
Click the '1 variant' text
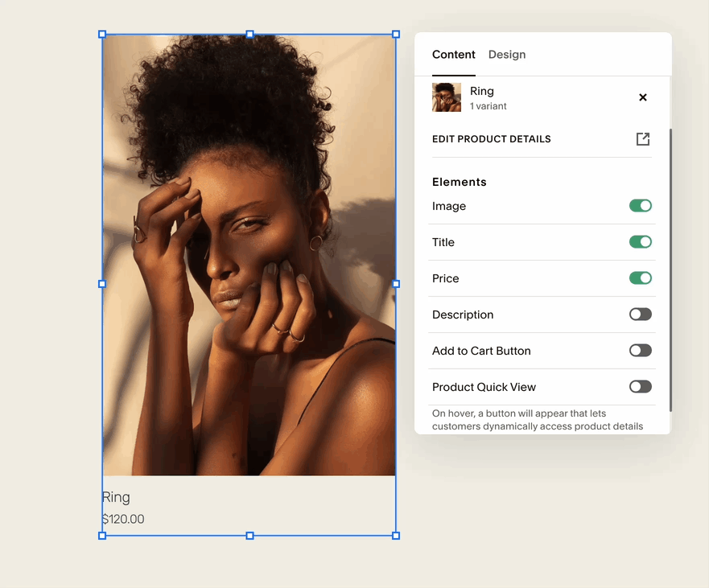(x=488, y=106)
